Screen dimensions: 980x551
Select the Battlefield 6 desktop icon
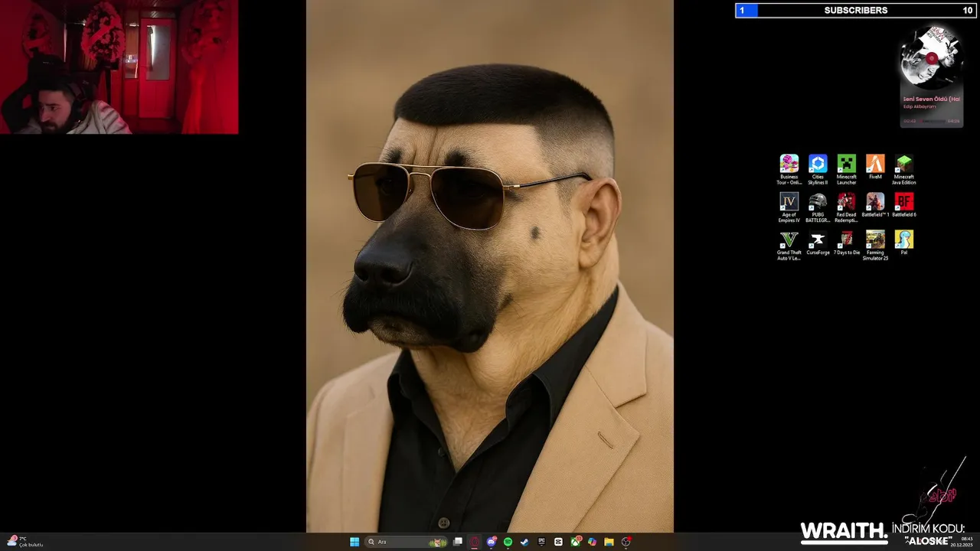click(904, 205)
